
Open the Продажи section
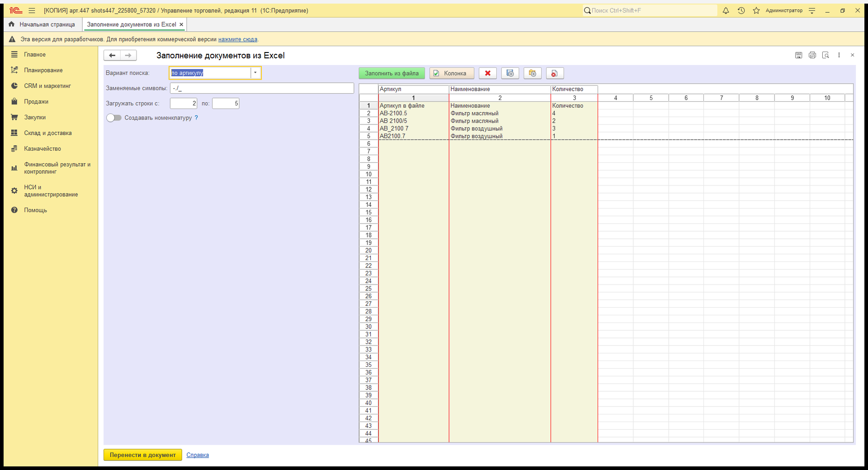(36, 102)
